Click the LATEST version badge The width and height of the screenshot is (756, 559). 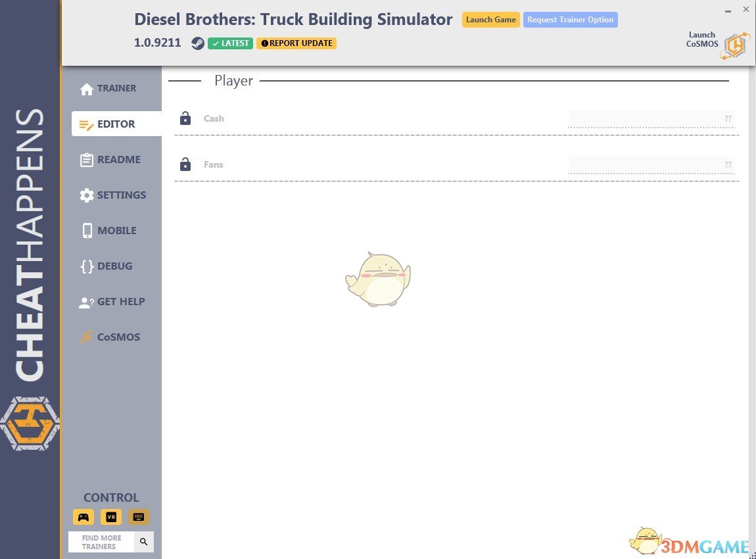(x=231, y=43)
